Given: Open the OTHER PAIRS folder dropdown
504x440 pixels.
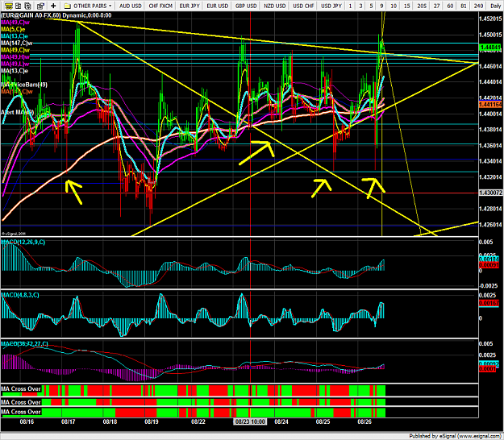Looking at the screenshot, I should (x=88, y=6).
